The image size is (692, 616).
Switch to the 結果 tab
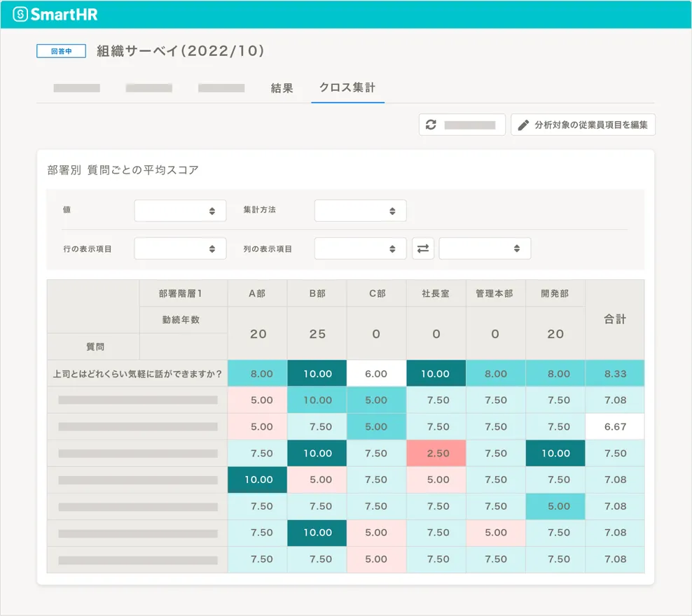(282, 88)
